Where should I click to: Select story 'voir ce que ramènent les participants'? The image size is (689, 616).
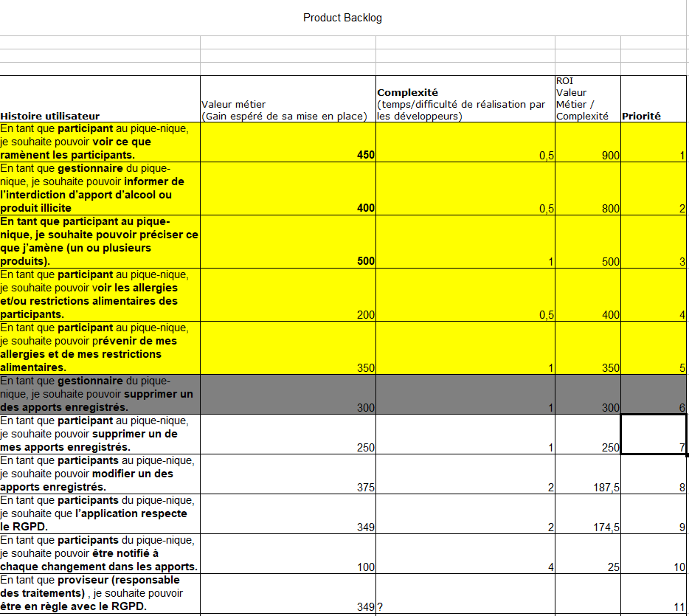pyautogui.click(x=100, y=142)
